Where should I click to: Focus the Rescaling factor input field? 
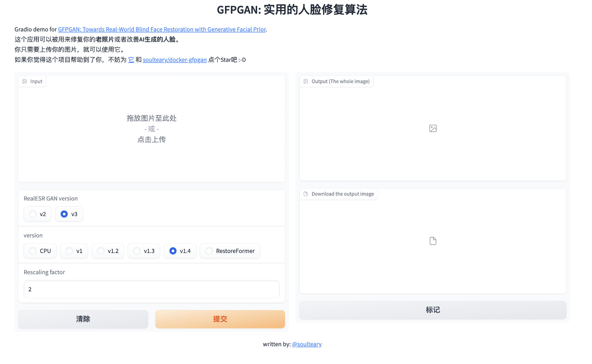[152, 289]
